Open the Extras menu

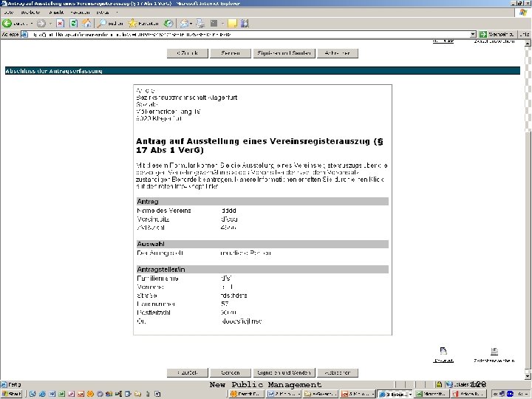tap(103, 13)
